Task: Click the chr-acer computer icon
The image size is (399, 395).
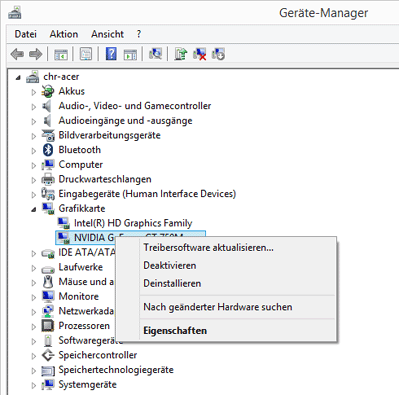Action: click(33, 77)
